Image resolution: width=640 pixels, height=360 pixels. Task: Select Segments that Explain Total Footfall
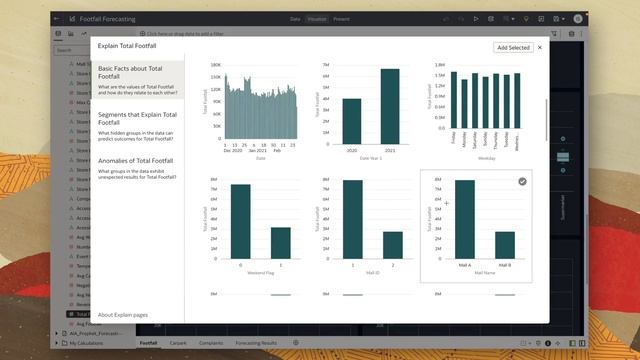coord(138,127)
